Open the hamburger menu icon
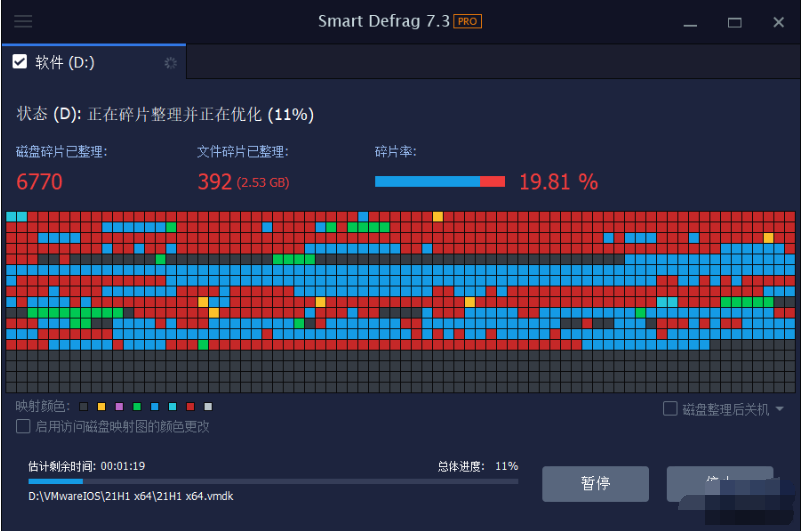Screen dimensions: 801x531 pyautogui.click(x=23, y=21)
